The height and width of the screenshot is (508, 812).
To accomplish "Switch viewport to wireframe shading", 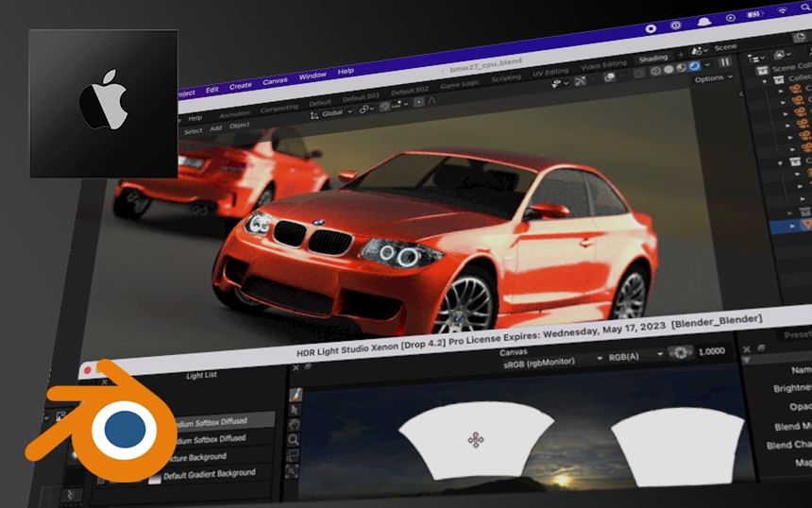I will [x=655, y=71].
